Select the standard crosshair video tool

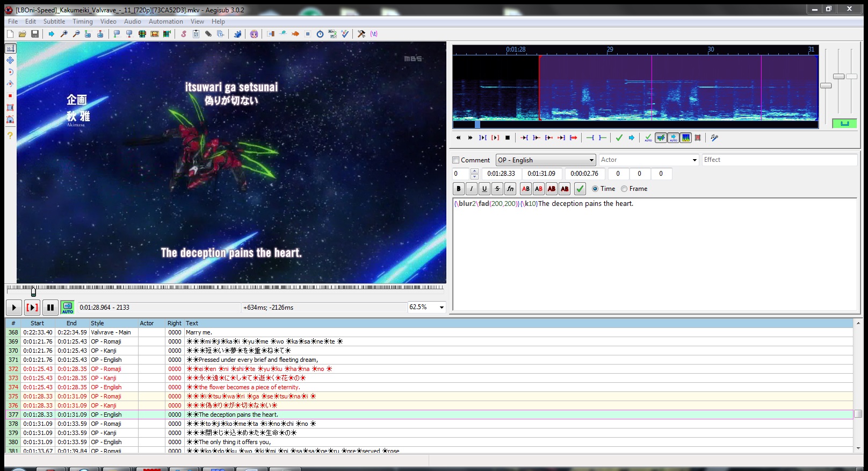coord(10,48)
